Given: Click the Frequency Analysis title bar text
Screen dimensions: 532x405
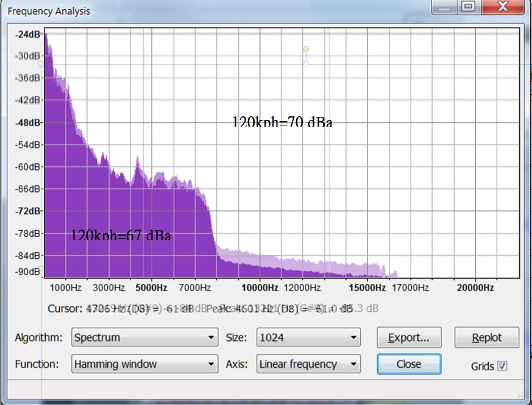Looking at the screenshot, I should click(x=49, y=11).
